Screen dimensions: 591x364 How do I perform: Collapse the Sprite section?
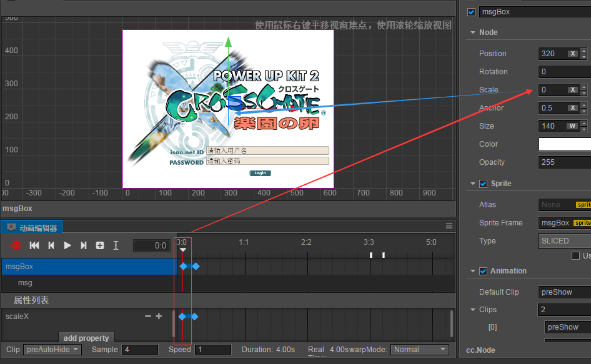pos(473,184)
